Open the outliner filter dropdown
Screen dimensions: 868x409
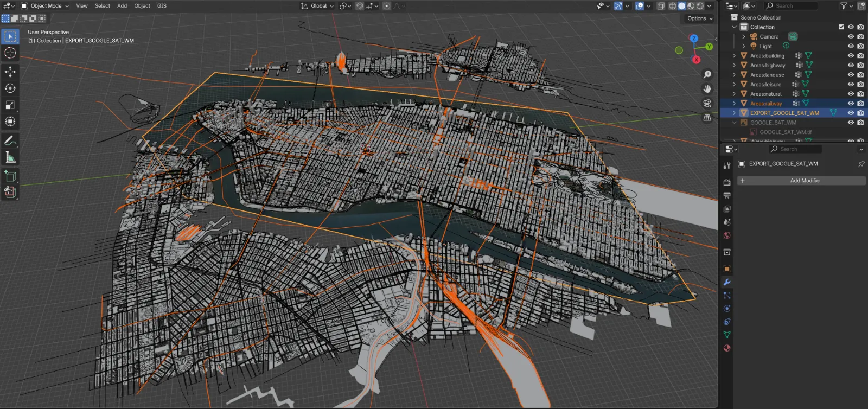(846, 5)
